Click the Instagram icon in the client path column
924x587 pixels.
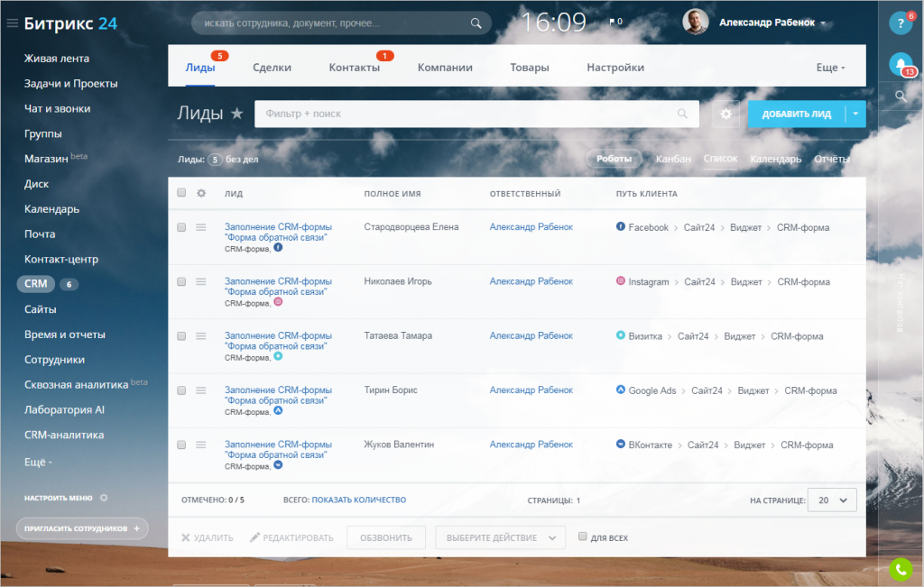click(x=621, y=280)
